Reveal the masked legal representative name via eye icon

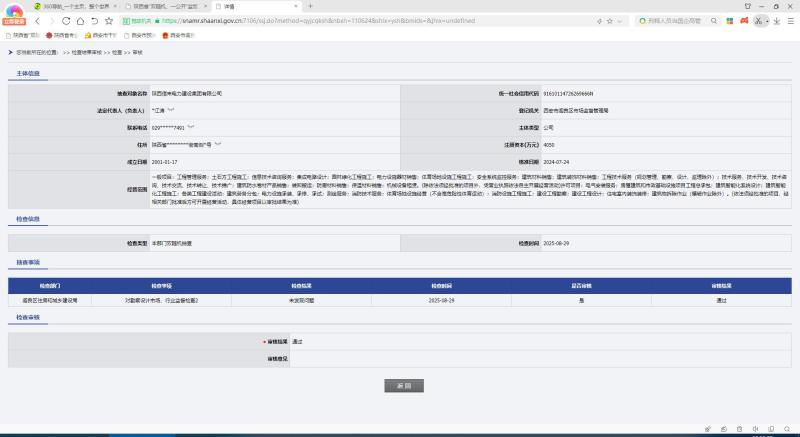pyautogui.click(x=172, y=111)
